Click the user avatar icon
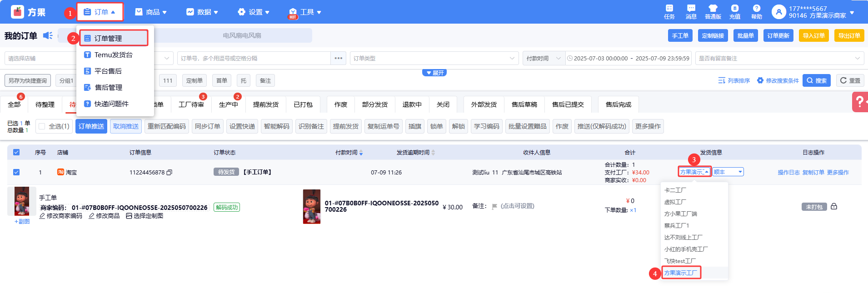The width and height of the screenshot is (868, 293). tap(778, 12)
